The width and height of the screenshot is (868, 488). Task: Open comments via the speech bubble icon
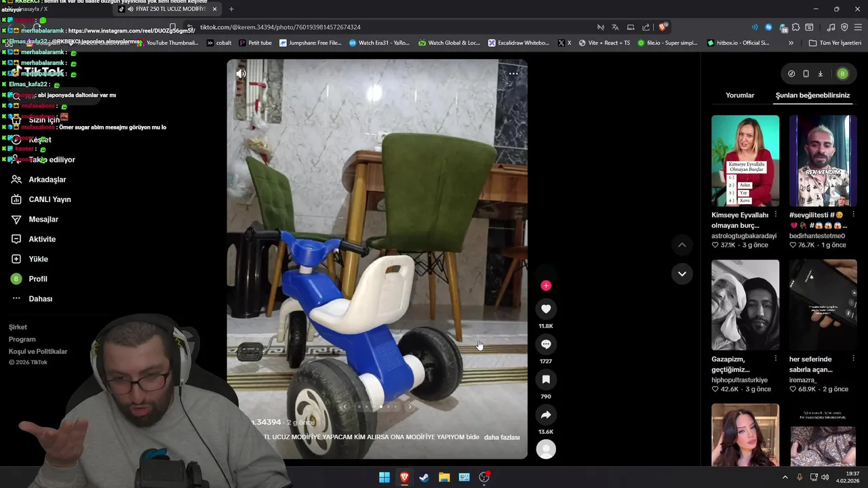click(546, 344)
